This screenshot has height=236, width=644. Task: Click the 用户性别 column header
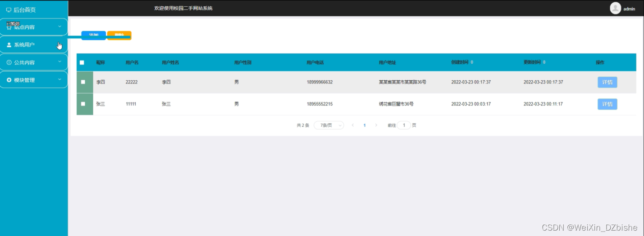(243, 62)
